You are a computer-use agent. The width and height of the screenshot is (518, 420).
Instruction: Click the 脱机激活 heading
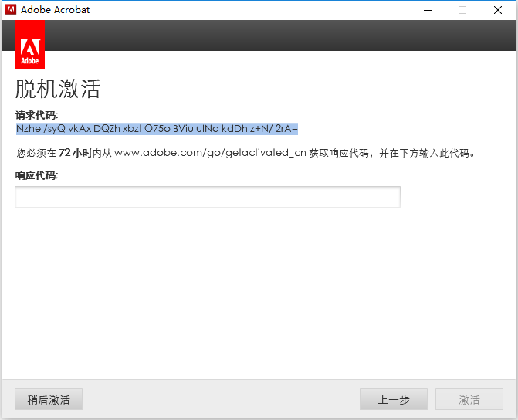58,89
